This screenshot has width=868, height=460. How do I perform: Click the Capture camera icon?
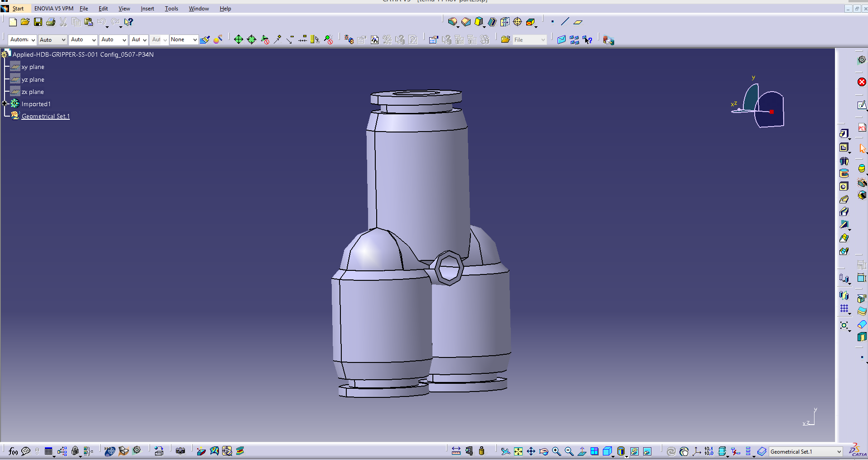coord(180,451)
